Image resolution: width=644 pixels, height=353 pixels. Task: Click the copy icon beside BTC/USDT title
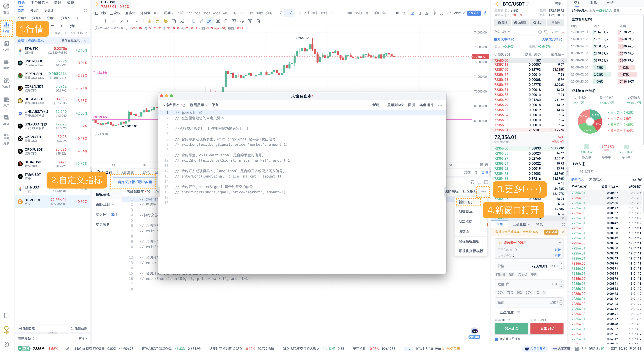[x=528, y=4]
